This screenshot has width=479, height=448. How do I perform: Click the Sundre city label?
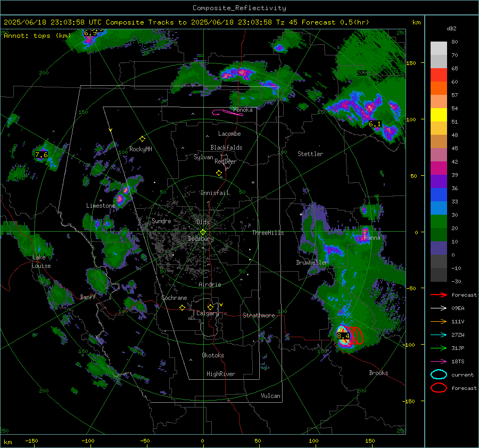pyautogui.click(x=161, y=221)
